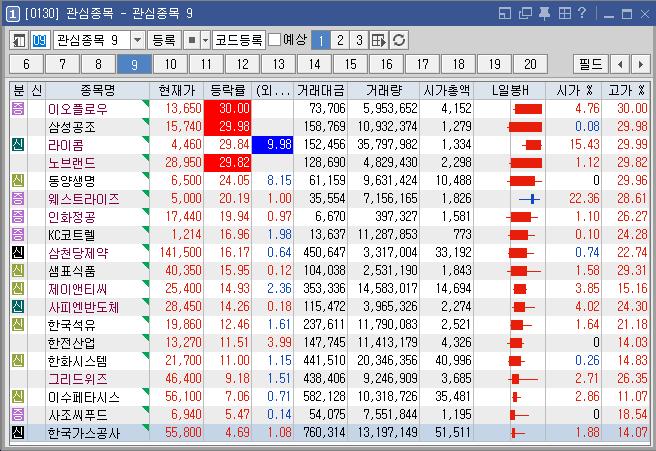Screen dimensions: 656x451
Task: Click the 신 badge in the 동양생명 row
Action: pos(18,181)
